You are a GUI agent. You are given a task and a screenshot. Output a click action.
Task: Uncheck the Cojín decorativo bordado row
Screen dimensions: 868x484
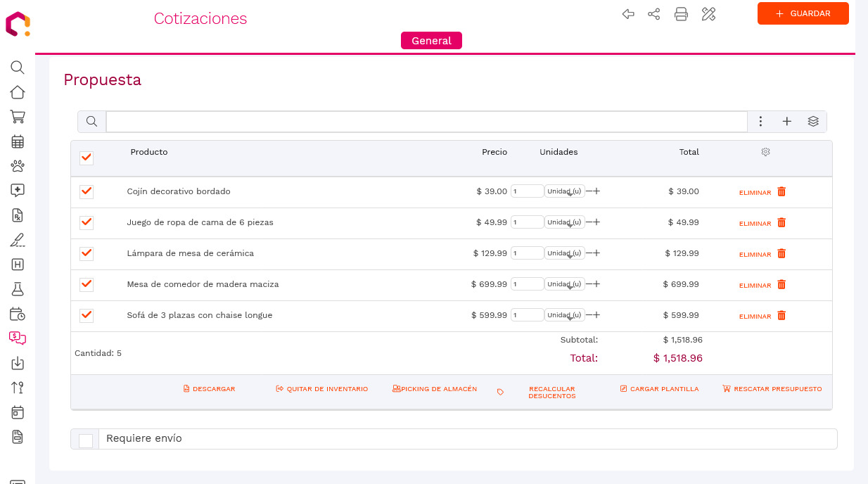tap(86, 191)
